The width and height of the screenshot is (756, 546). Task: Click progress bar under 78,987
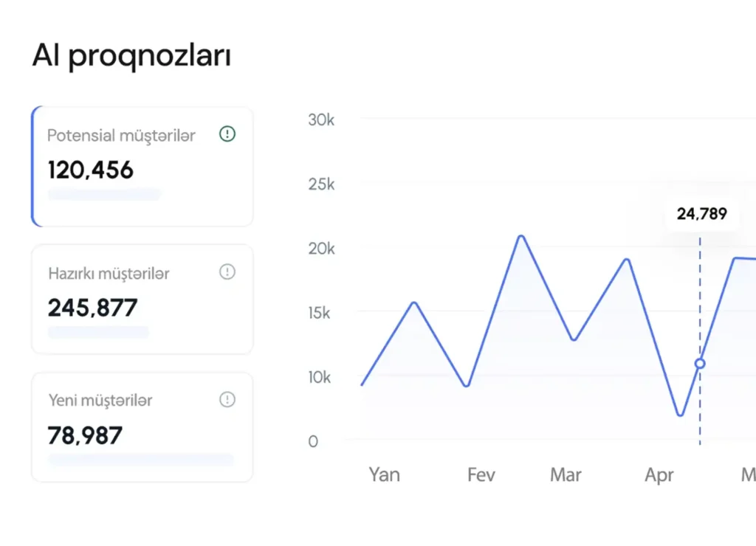coord(140,460)
